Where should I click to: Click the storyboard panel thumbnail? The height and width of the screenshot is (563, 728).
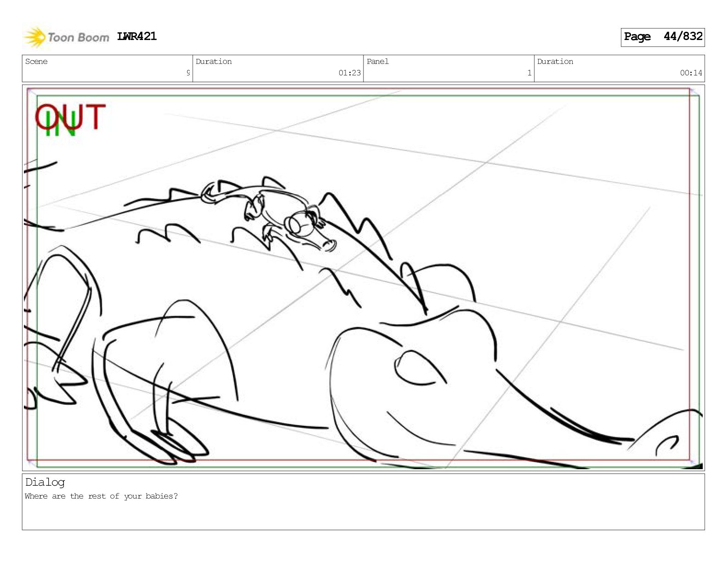point(363,277)
